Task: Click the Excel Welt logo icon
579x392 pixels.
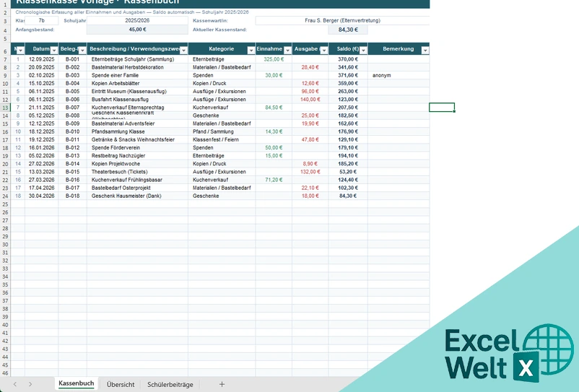Action: click(x=510, y=354)
